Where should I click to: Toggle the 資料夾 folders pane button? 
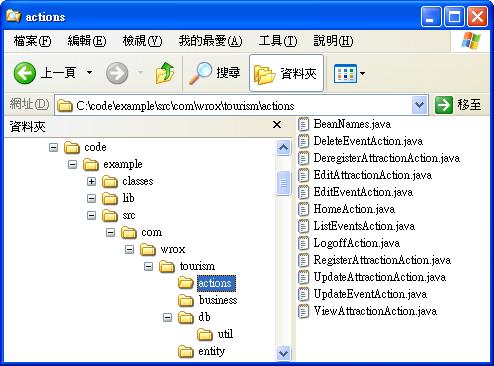tap(286, 73)
